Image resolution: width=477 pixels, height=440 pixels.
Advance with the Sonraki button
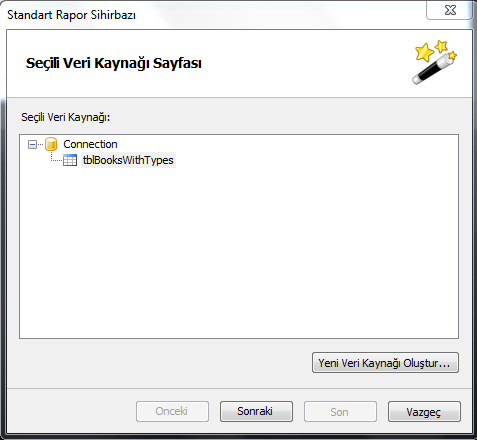coord(256,411)
